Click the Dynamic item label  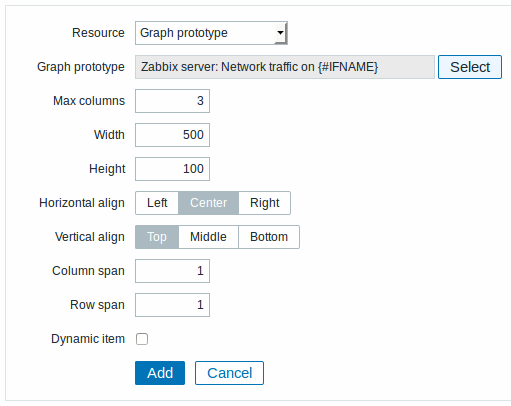pyautogui.click(x=88, y=339)
